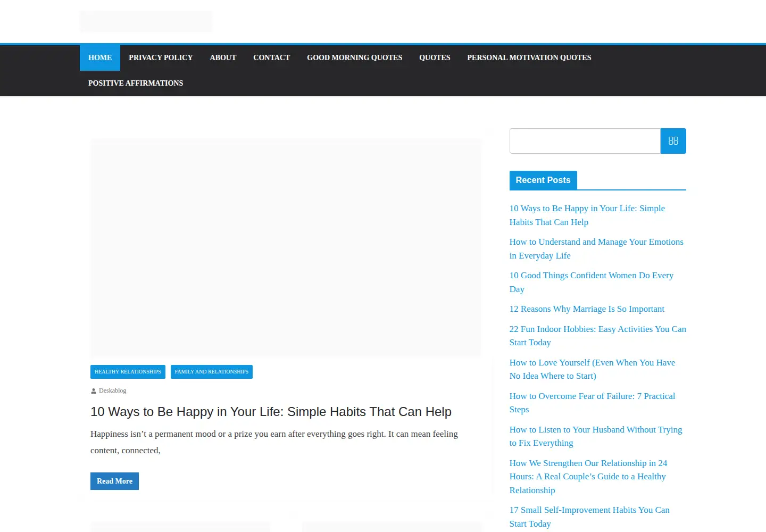Open Personal Motivation Quotes menu item

[x=529, y=57]
